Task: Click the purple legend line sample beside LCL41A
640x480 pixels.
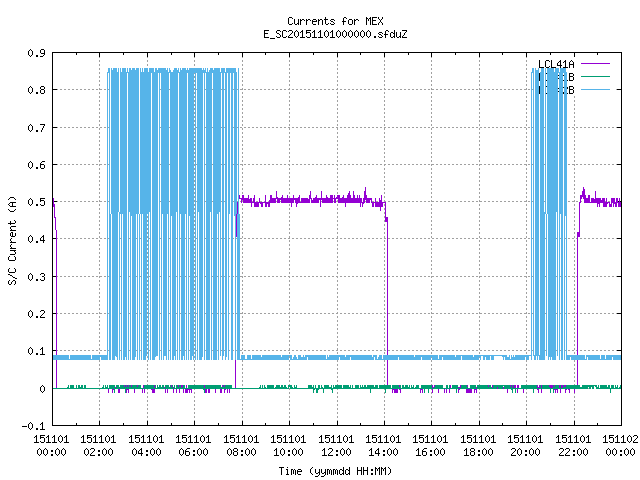Action: 595,64
